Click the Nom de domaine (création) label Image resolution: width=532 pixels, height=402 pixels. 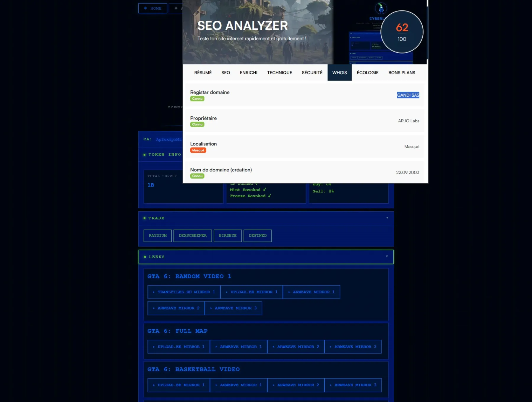221,170
